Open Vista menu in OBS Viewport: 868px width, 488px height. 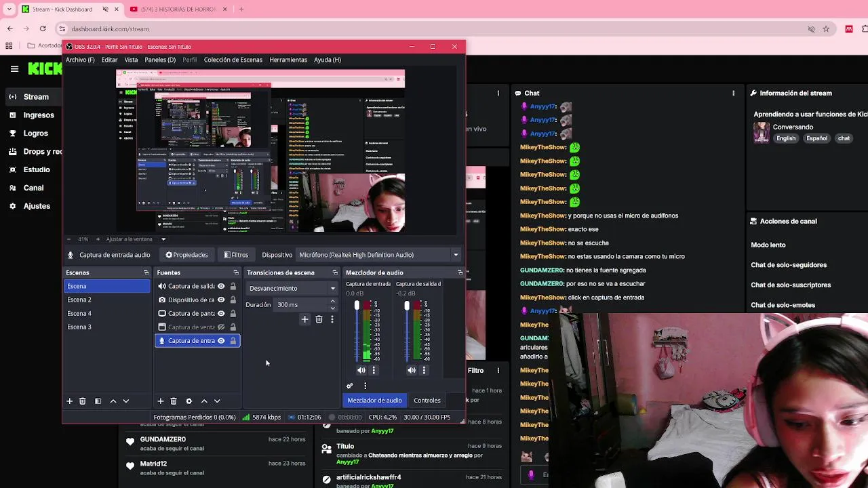click(131, 60)
